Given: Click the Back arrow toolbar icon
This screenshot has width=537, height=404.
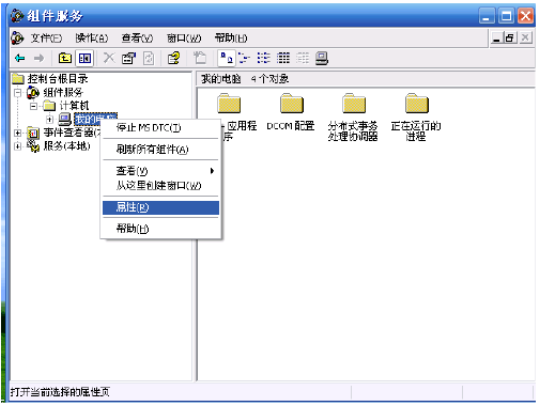Looking at the screenshot, I should pyautogui.click(x=20, y=58).
